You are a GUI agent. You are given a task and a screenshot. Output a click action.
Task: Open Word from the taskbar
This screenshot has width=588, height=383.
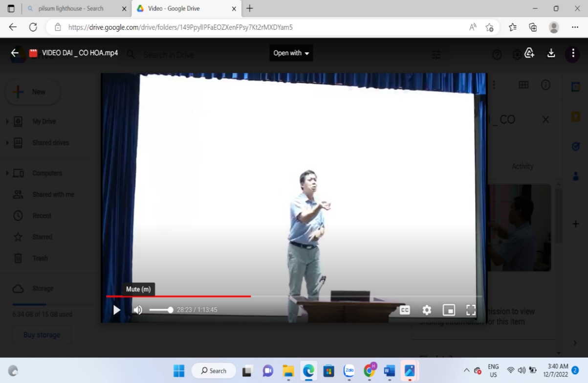(x=389, y=371)
